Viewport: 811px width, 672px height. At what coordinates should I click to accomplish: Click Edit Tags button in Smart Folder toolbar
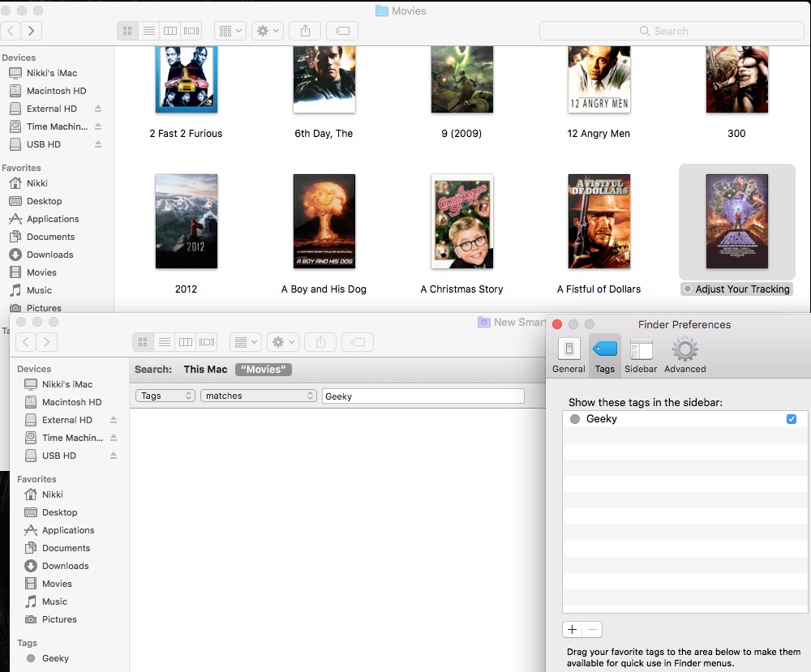tap(358, 342)
